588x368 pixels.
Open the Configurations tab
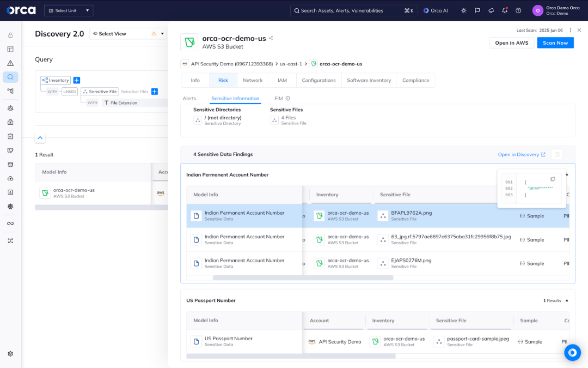pos(318,80)
